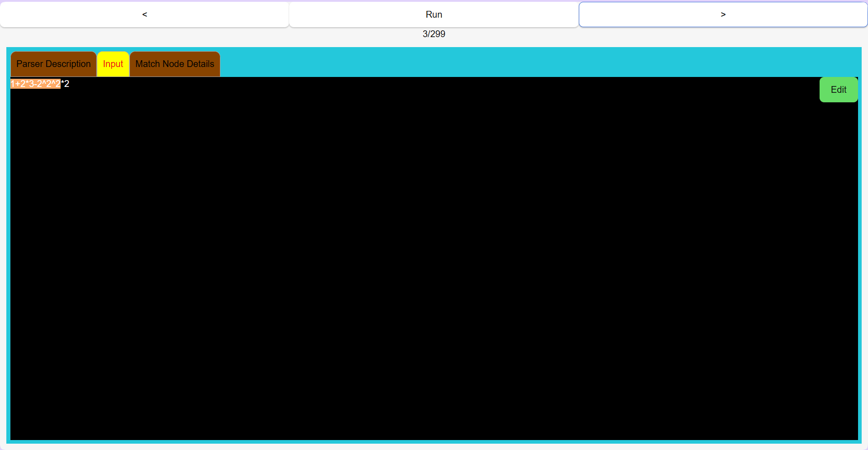Click the 3/299 position counter
The image size is (868, 450).
(x=433, y=34)
